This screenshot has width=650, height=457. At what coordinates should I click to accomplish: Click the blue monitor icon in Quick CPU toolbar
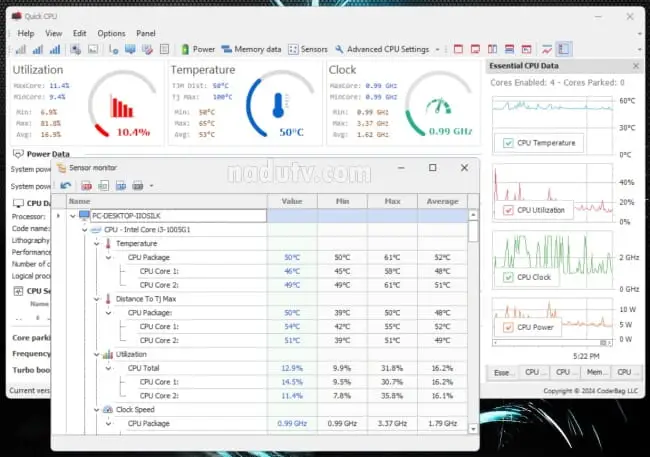click(130, 49)
